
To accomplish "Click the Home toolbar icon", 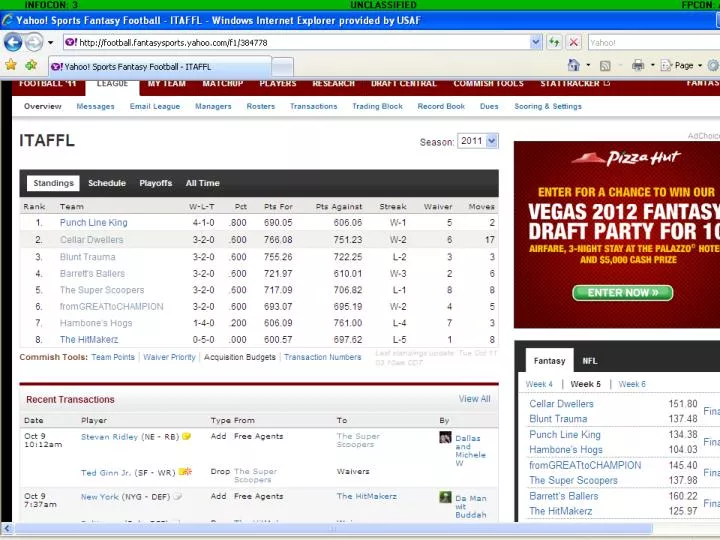I will 574,65.
